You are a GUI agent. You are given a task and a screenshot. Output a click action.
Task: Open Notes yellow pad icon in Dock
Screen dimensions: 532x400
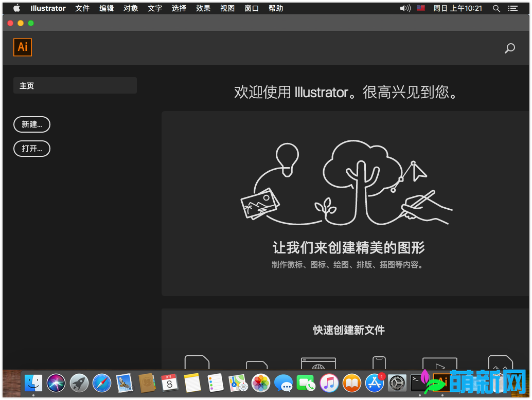point(193,384)
